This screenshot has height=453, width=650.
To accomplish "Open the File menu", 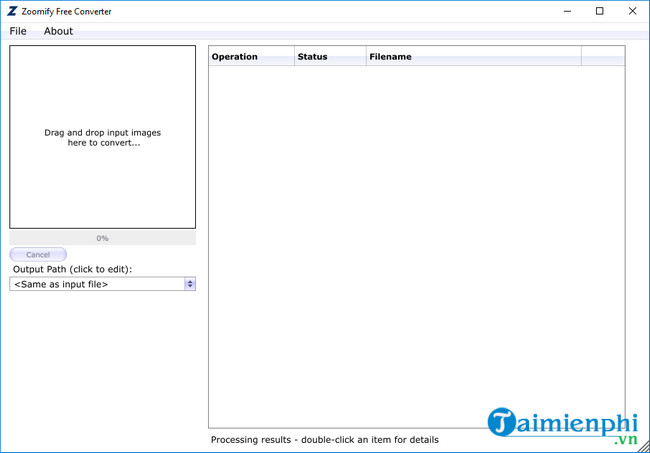I will tap(18, 31).
